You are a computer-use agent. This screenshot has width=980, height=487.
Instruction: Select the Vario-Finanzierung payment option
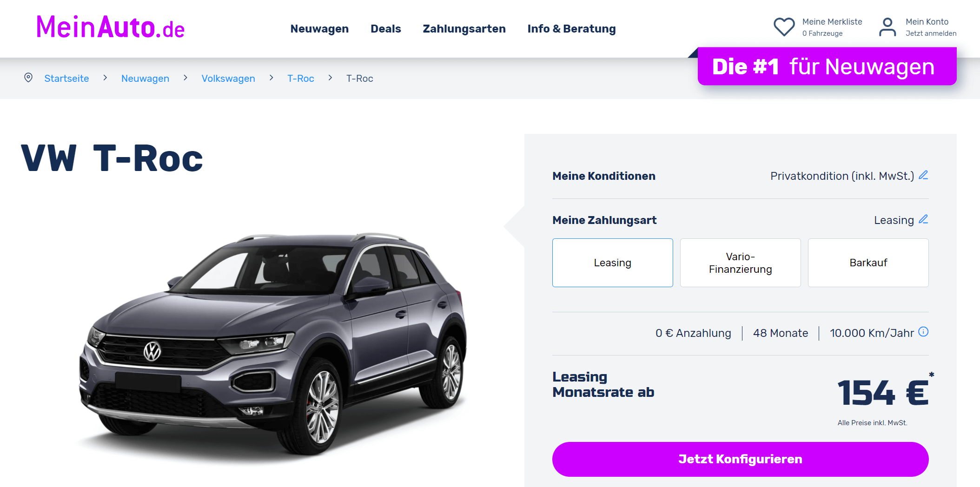click(x=740, y=263)
